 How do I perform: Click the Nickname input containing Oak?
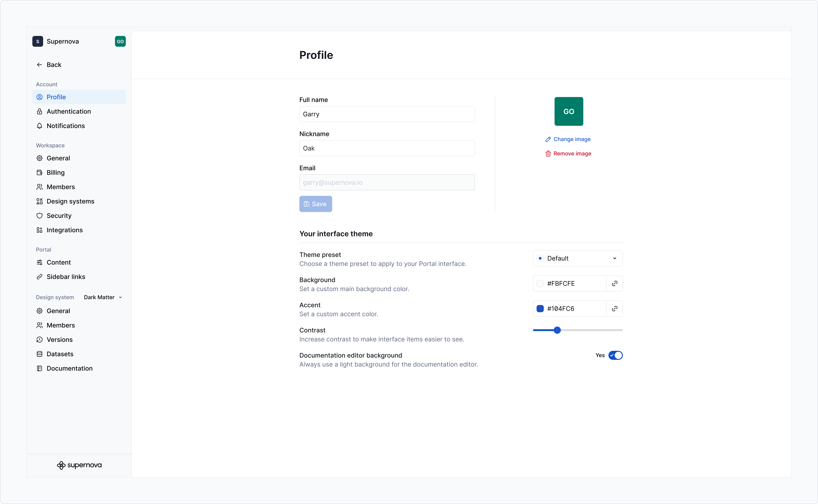[x=387, y=148]
